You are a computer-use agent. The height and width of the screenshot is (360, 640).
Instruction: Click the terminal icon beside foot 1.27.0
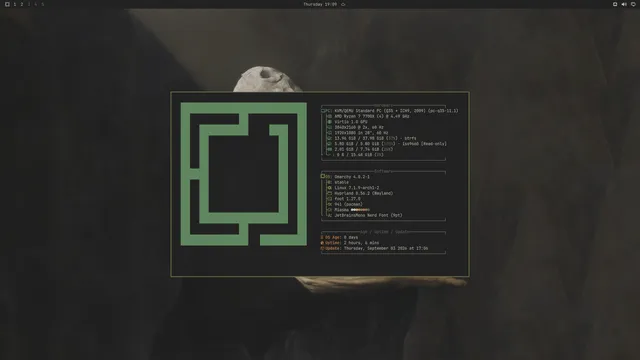(x=329, y=199)
